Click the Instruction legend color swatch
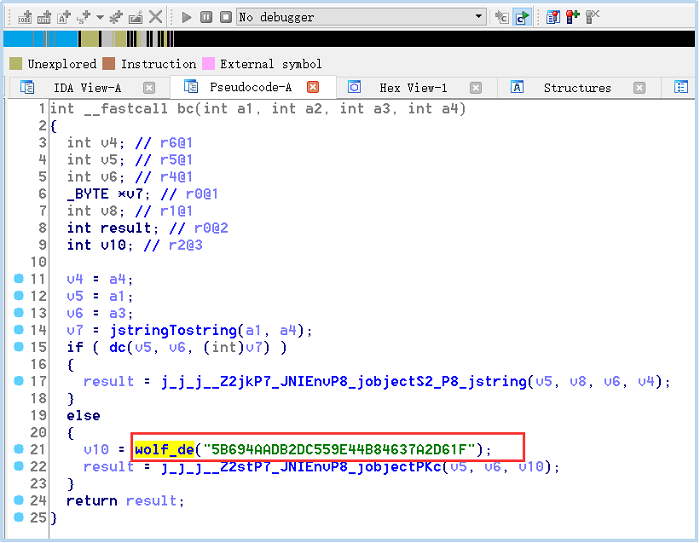700x543 pixels. (x=108, y=63)
